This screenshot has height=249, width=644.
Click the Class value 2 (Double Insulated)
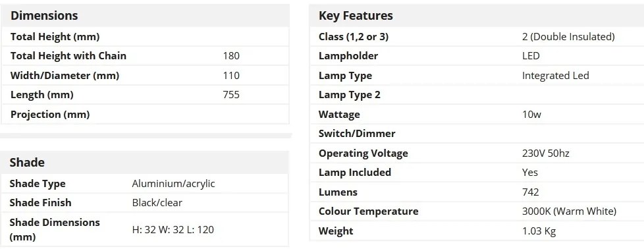pos(568,37)
